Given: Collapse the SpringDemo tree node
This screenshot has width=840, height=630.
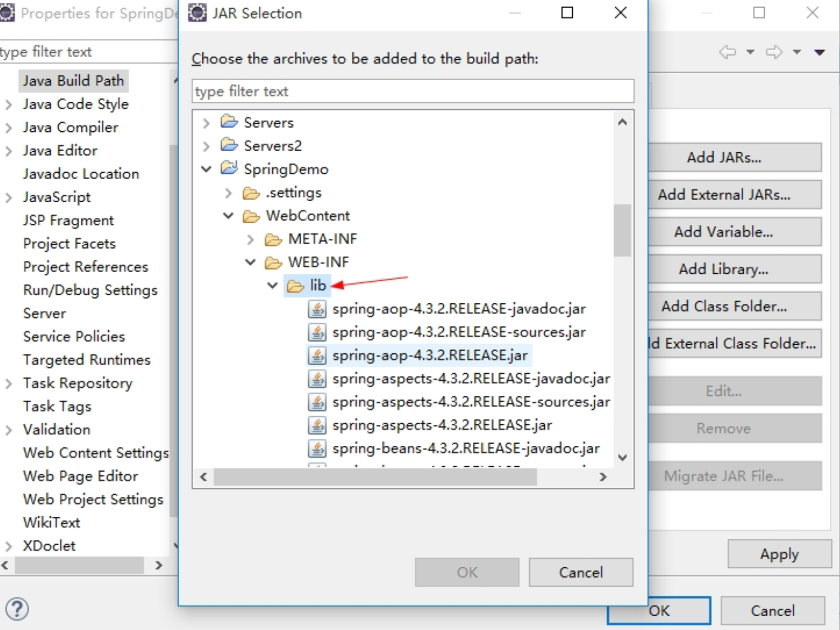Looking at the screenshot, I should 206,169.
